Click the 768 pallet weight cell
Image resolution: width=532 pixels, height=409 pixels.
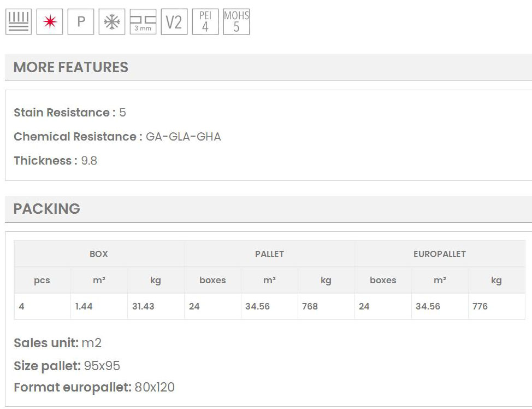click(310, 306)
